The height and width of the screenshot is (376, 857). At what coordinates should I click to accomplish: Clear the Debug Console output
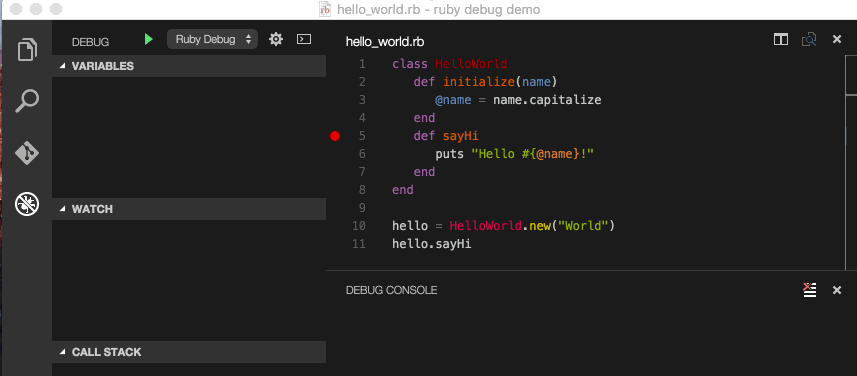click(809, 290)
